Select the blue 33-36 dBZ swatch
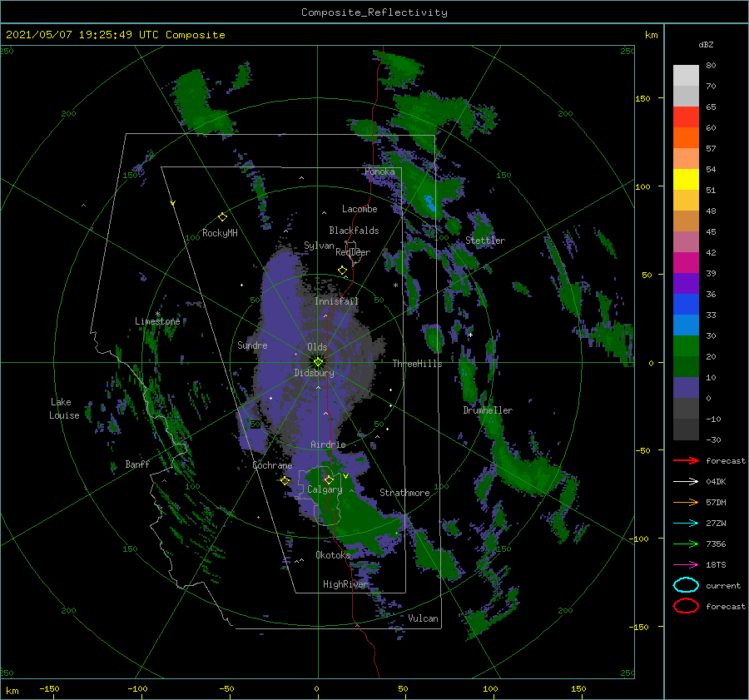Image resolution: width=749 pixels, height=700 pixels. (x=686, y=304)
